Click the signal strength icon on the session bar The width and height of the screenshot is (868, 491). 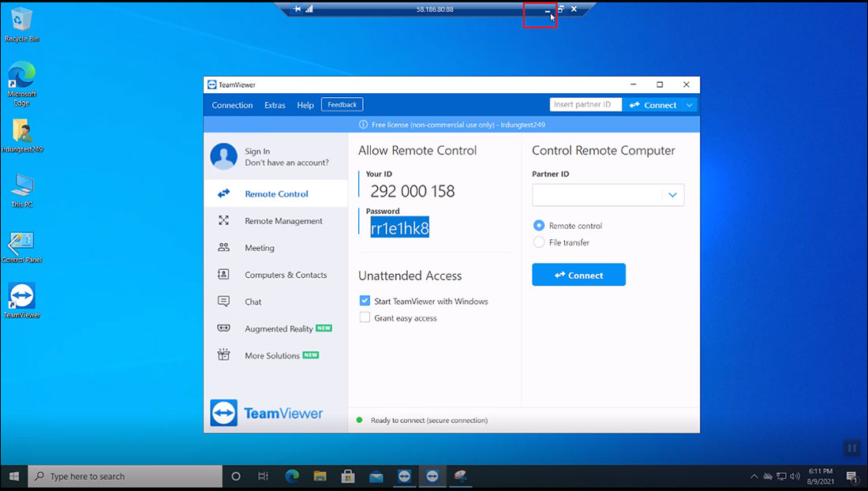tap(309, 9)
